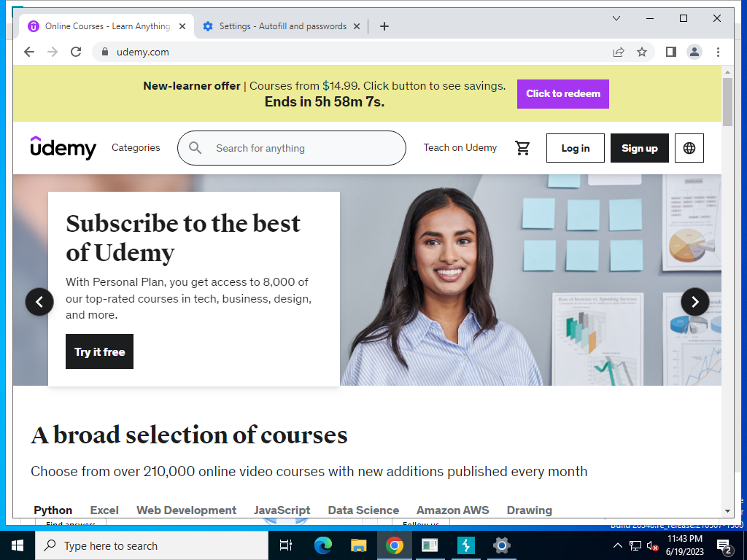Click the scrollbar down arrow
747x560 pixels.
pyautogui.click(x=727, y=511)
